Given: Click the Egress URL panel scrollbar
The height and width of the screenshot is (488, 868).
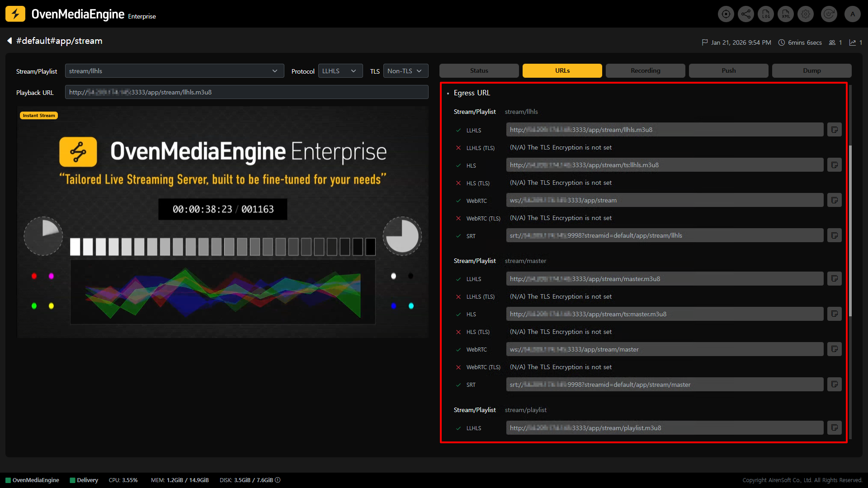Looking at the screenshot, I should (850, 230).
